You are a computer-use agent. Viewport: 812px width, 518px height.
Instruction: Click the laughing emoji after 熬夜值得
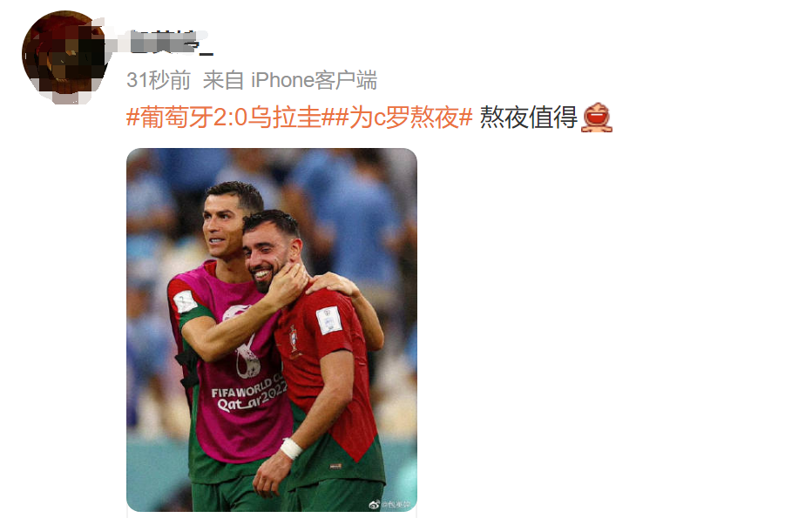coord(597,118)
